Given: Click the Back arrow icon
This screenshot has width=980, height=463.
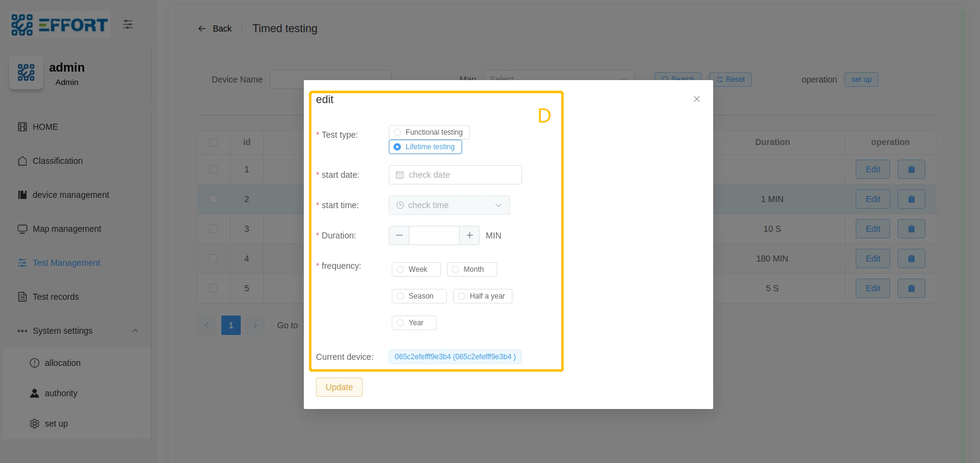Looking at the screenshot, I should coord(202,29).
